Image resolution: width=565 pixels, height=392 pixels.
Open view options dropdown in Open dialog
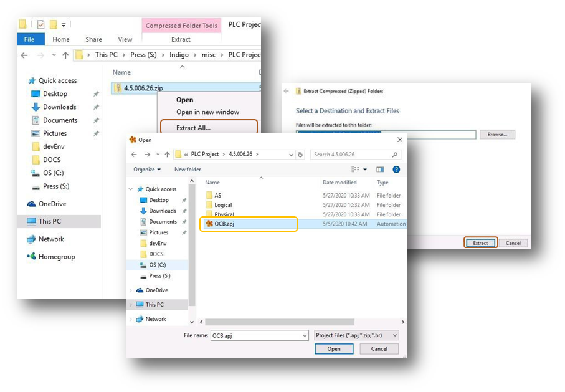click(364, 170)
